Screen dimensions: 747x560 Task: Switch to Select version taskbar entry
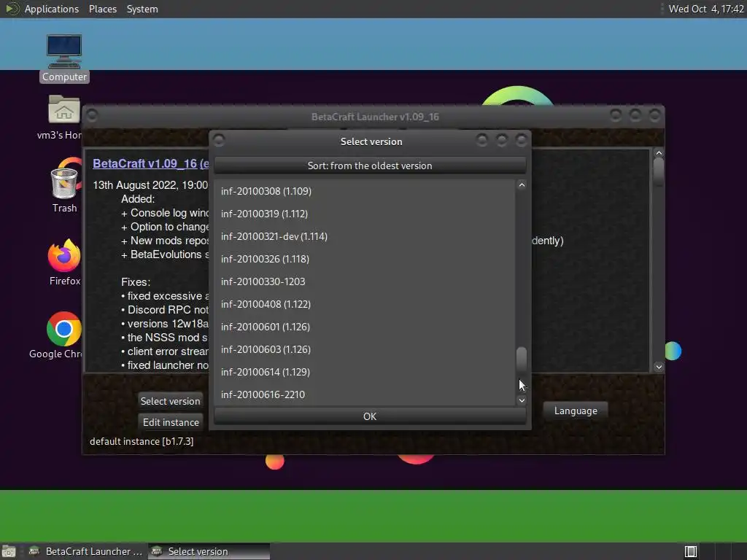pyautogui.click(x=209, y=551)
